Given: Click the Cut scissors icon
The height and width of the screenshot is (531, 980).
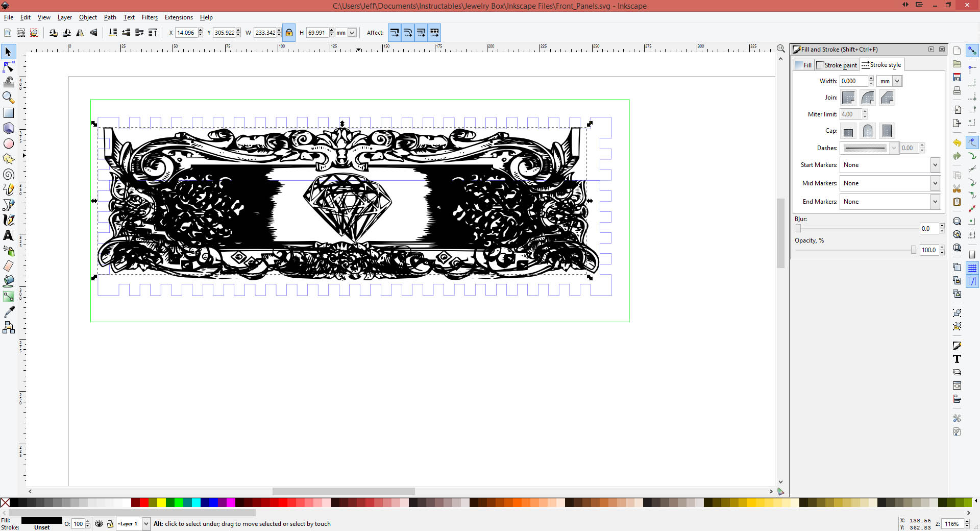Looking at the screenshot, I should click(957, 189).
